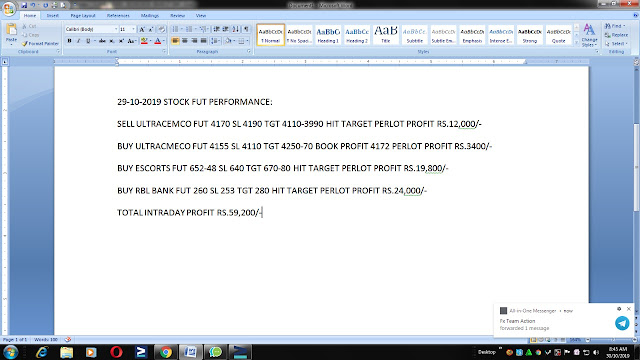Image resolution: width=640 pixels, height=360 pixels.
Task: Switch to Review tab
Action: (178, 16)
